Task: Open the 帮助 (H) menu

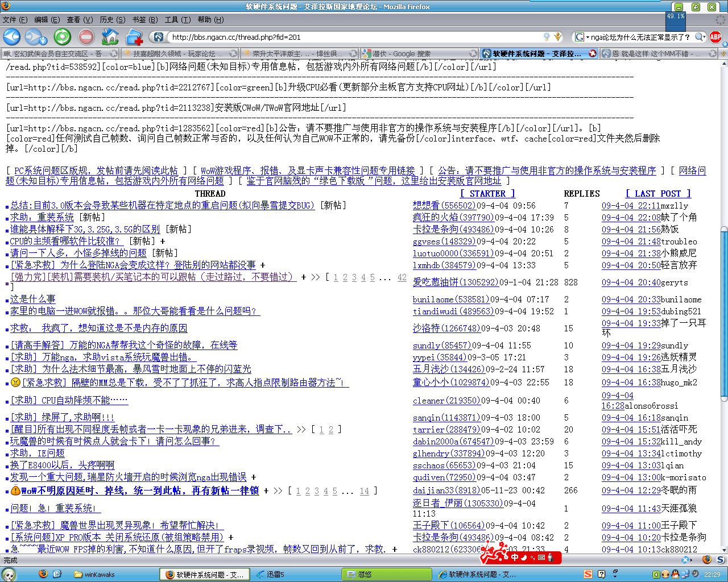Action: [210, 19]
